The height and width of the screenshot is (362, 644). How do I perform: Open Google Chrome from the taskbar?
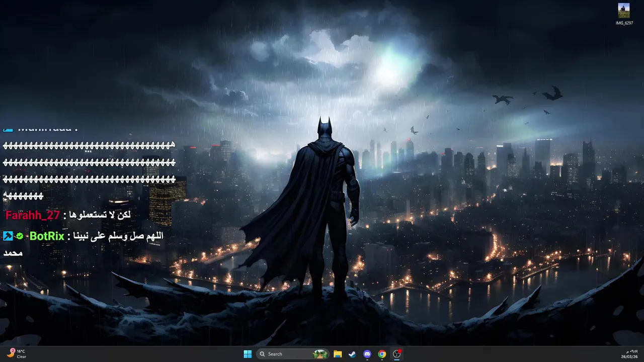(382, 354)
